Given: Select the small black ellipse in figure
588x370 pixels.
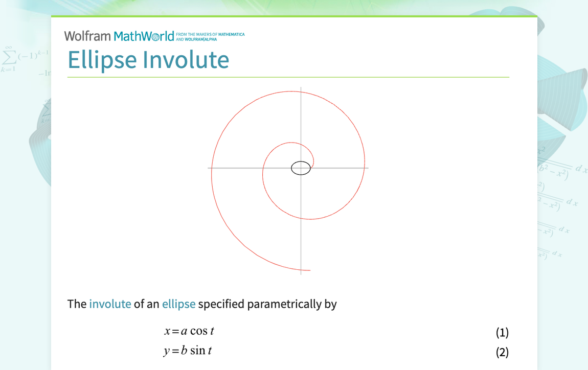Looking at the screenshot, I should (301, 168).
